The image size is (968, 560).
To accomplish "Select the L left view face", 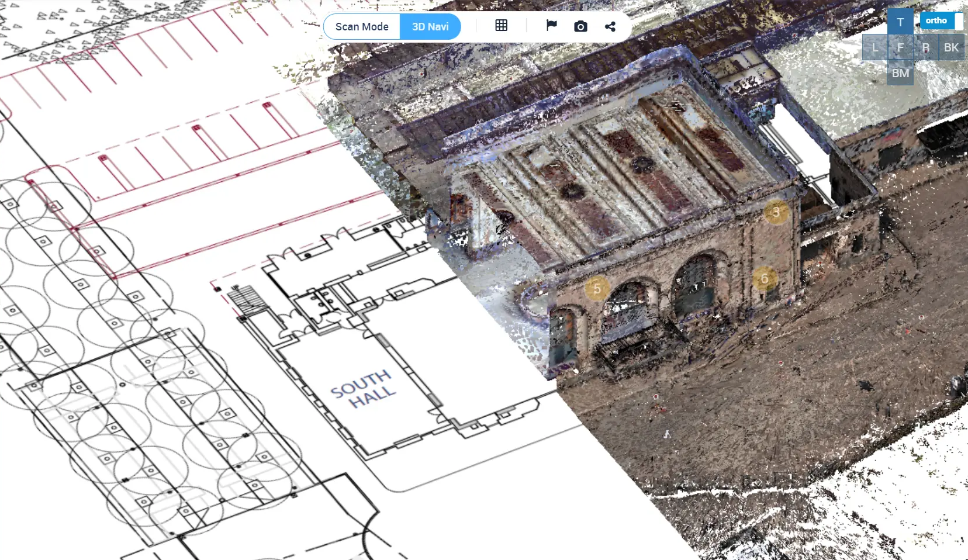I will point(875,47).
